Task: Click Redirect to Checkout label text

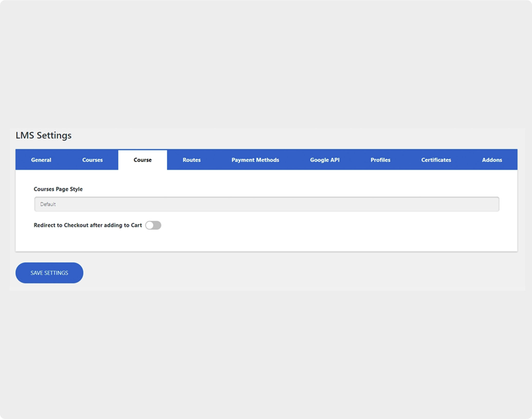Action: (x=88, y=225)
